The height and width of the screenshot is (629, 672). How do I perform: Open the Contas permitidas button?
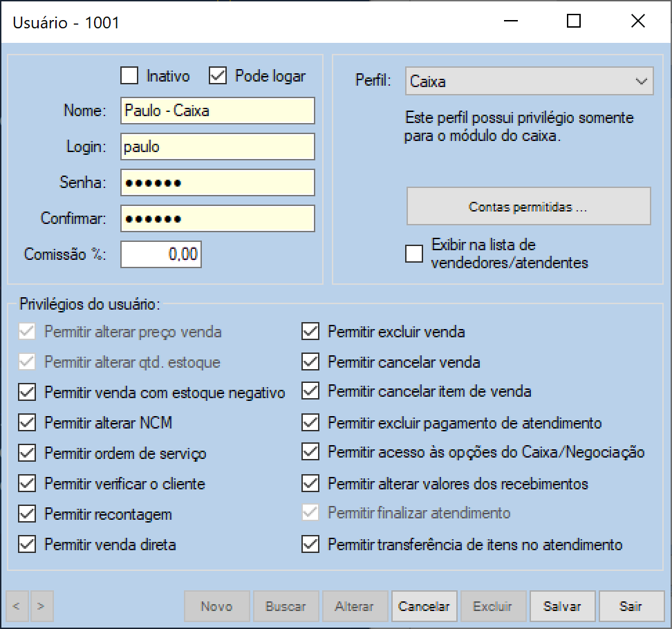pos(528,207)
